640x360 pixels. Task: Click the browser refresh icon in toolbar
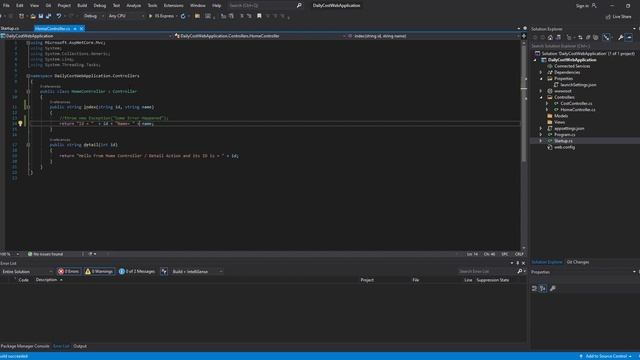click(183, 16)
